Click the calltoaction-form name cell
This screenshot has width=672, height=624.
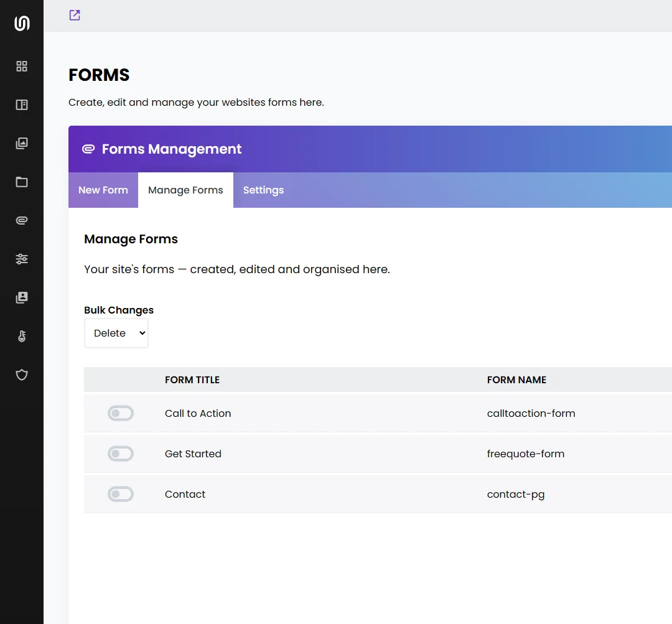click(x=531, y=413)
